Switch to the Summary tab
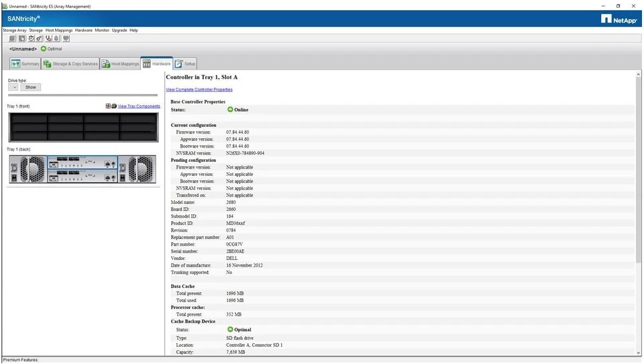 click(x=25, y=64)
